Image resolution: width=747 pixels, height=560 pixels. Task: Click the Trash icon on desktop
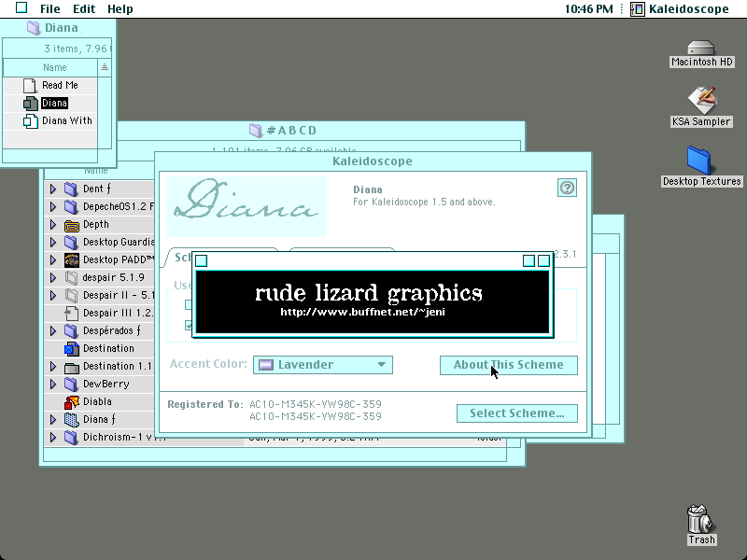(699, 519)
